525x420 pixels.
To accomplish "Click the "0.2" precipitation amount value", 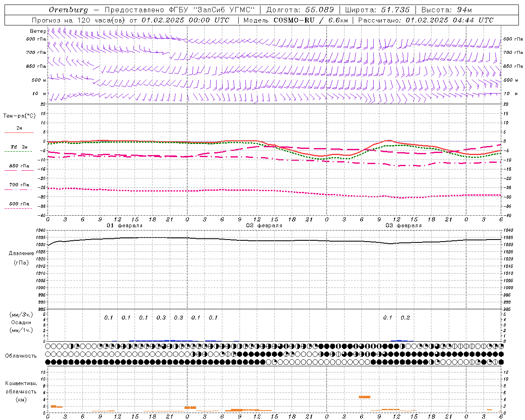I will click(x=405, y=317).
